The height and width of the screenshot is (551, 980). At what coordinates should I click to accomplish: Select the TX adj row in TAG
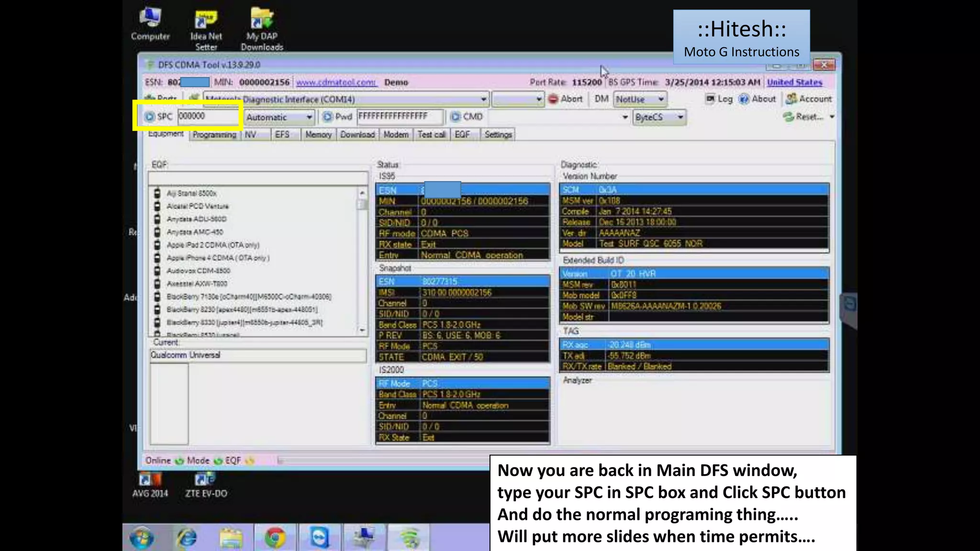(x=694, y=356)
